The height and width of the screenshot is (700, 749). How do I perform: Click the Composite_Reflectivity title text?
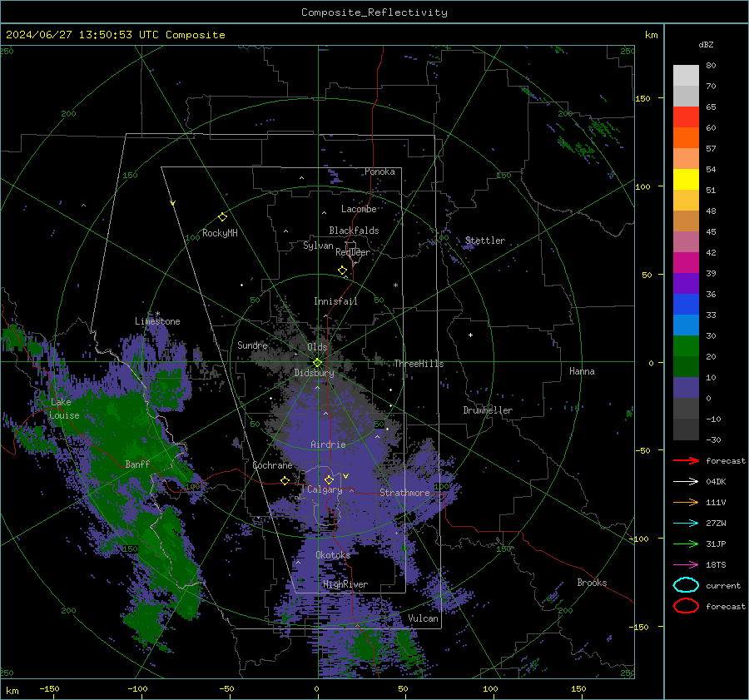[x=374, y=12]
